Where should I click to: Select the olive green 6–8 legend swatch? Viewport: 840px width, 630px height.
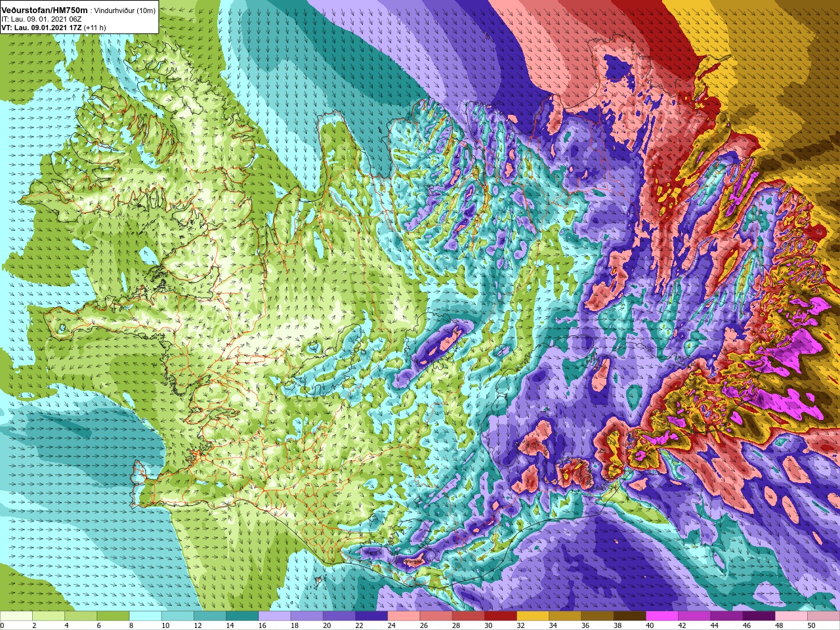(113, 615)
